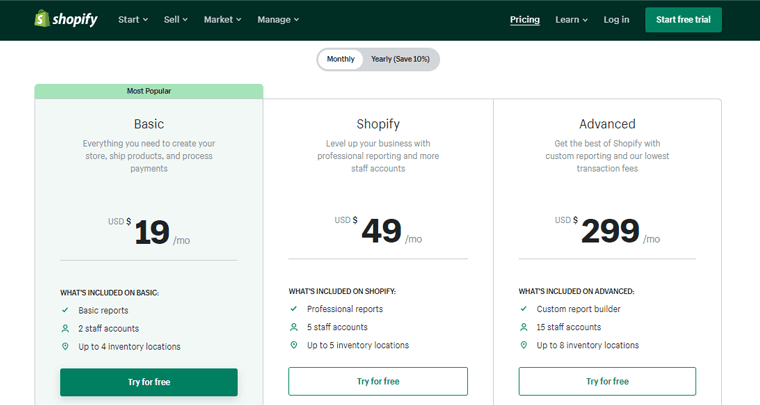
Task: Click the location pin beside Up to 5 inventory locations
Action: click(294, 345)
